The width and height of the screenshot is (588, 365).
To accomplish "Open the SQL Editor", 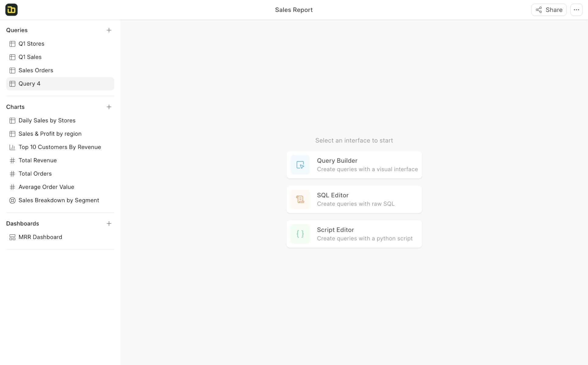I will click(x=354, y=199).
